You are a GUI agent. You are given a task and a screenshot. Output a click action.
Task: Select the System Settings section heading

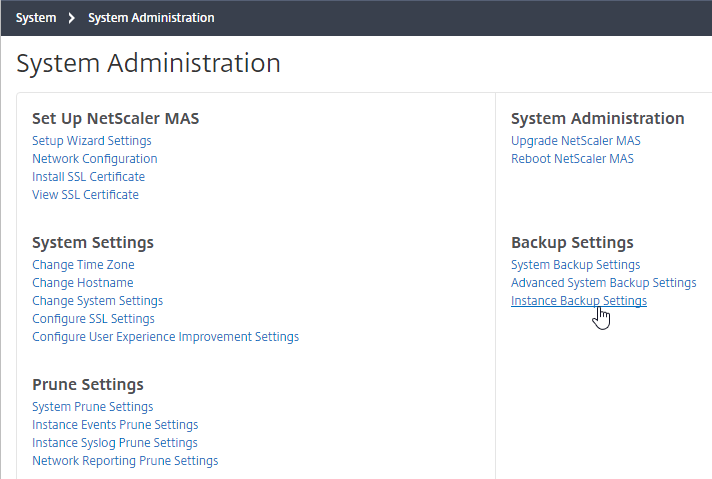tap(93, 243)
